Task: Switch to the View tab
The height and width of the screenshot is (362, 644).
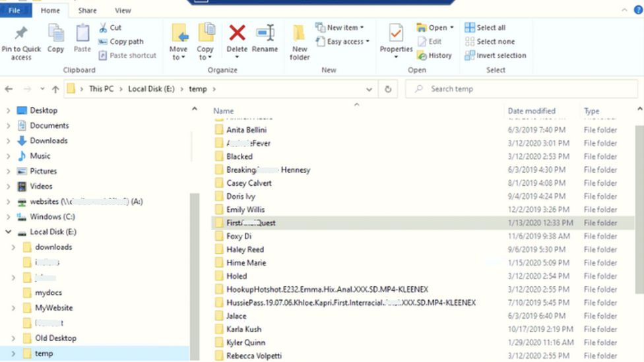Action: (x=123, y=11)
